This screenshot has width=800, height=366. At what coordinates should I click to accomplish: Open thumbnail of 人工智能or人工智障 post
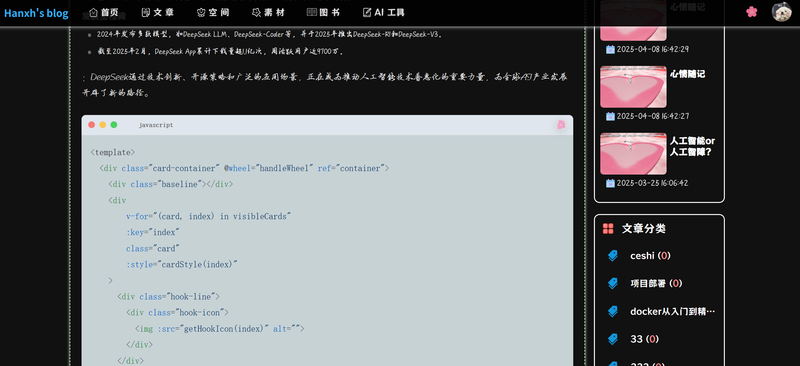pos(633,154)
